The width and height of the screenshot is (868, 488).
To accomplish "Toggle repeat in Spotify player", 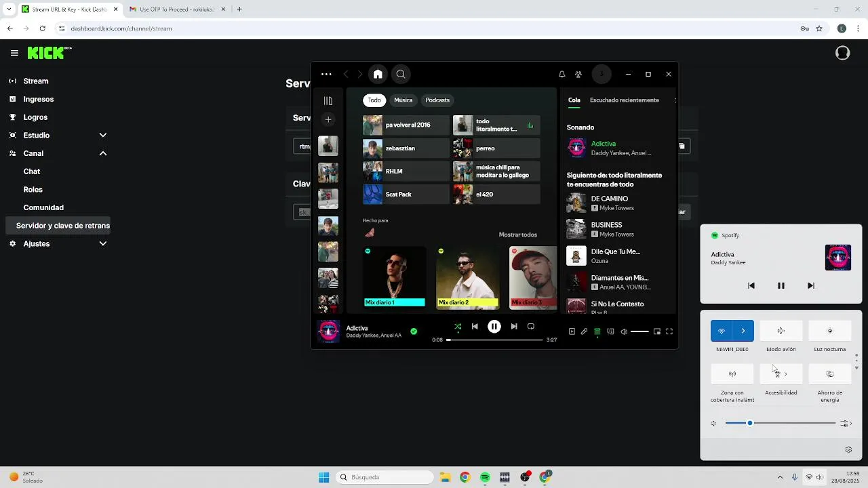I will [x=531, y=326].
